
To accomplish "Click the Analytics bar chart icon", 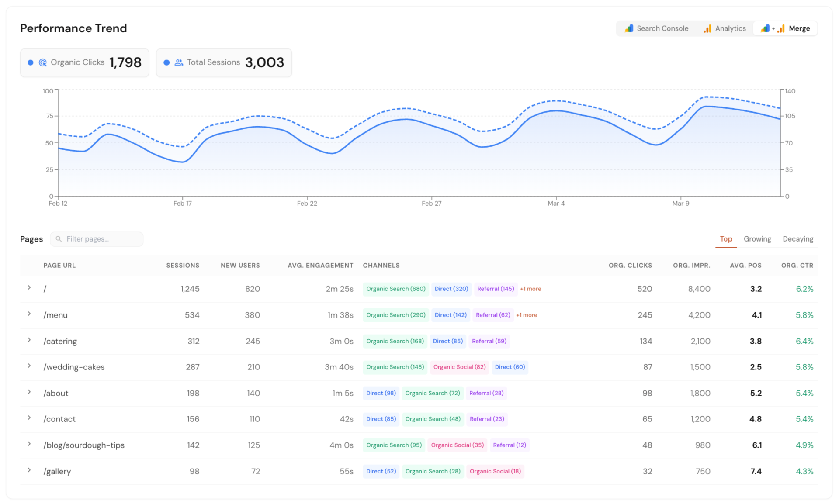I will coord(707,28).
